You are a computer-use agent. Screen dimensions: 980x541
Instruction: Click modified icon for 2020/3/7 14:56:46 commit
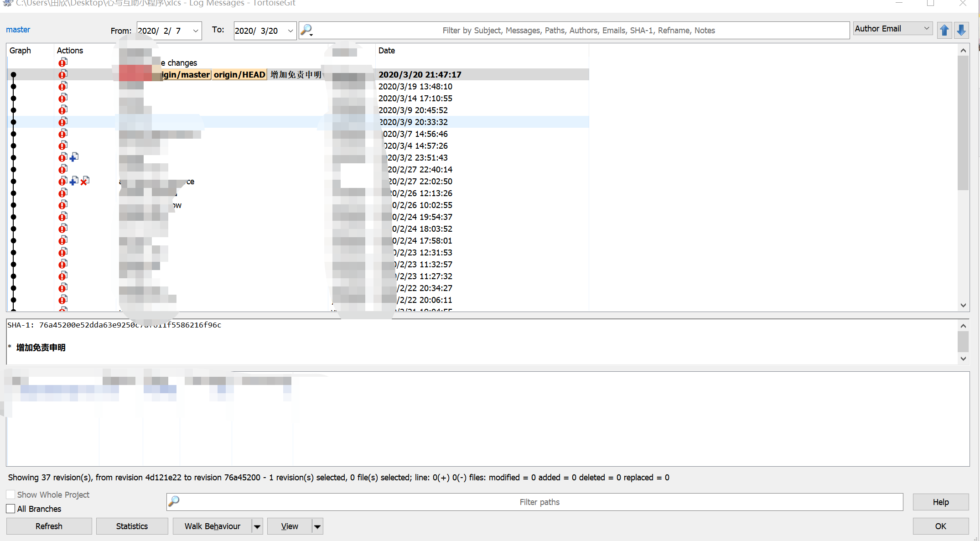63,134
